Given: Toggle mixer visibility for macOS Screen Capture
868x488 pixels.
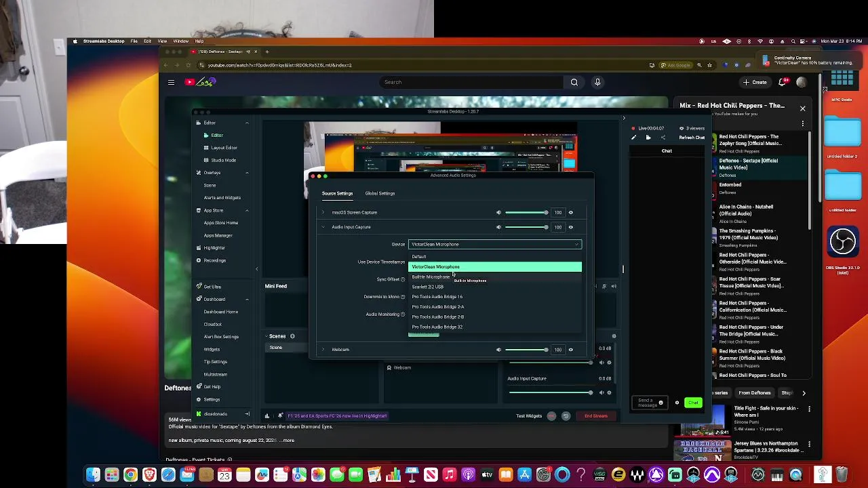Looking at the screenshot, I should click(570, 212).
